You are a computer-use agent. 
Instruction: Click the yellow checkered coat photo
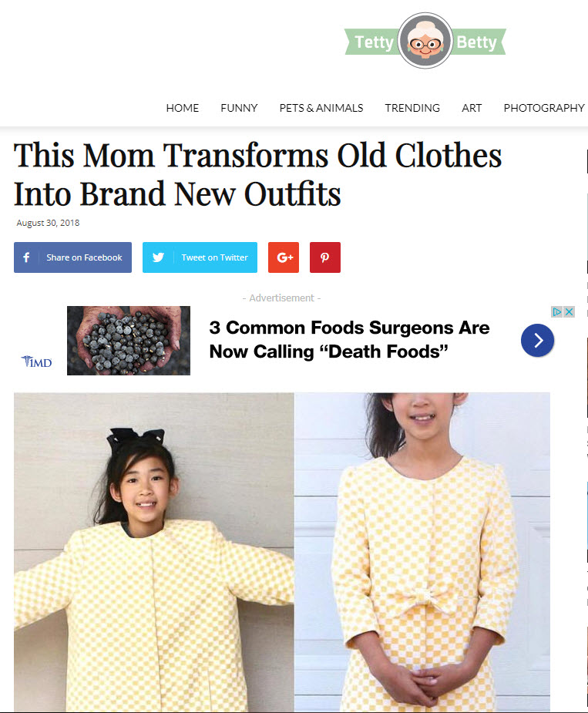click(x=282, y=552)
